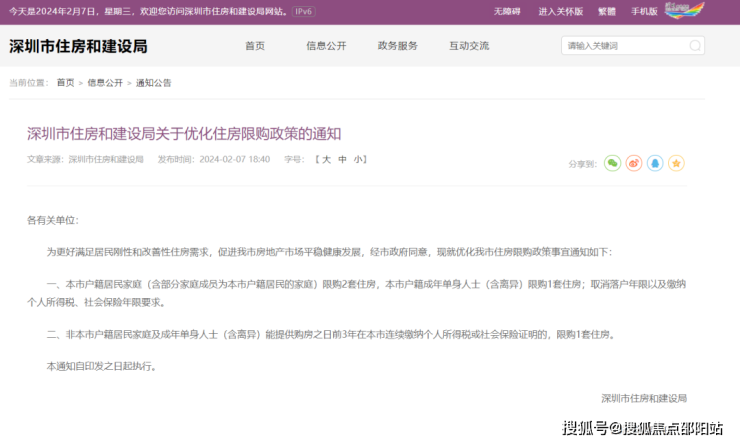Set font size to large (大)

(x=325, y=159)
